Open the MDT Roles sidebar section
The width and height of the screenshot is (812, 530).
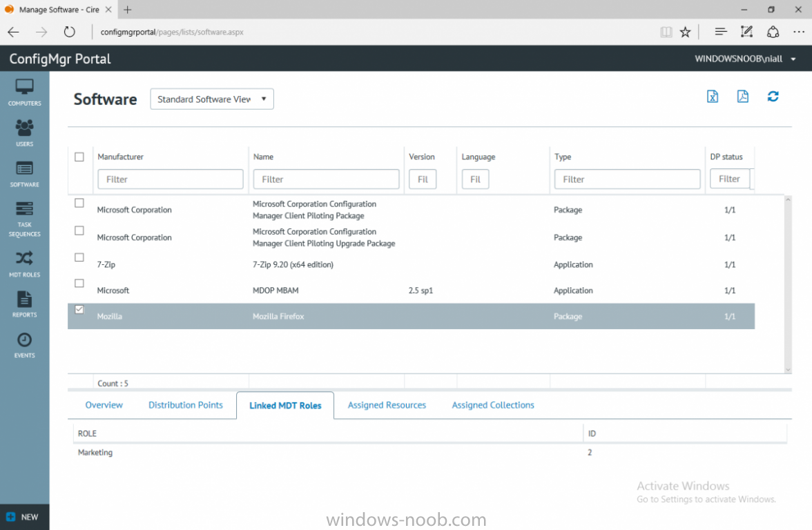pos(24,264)
